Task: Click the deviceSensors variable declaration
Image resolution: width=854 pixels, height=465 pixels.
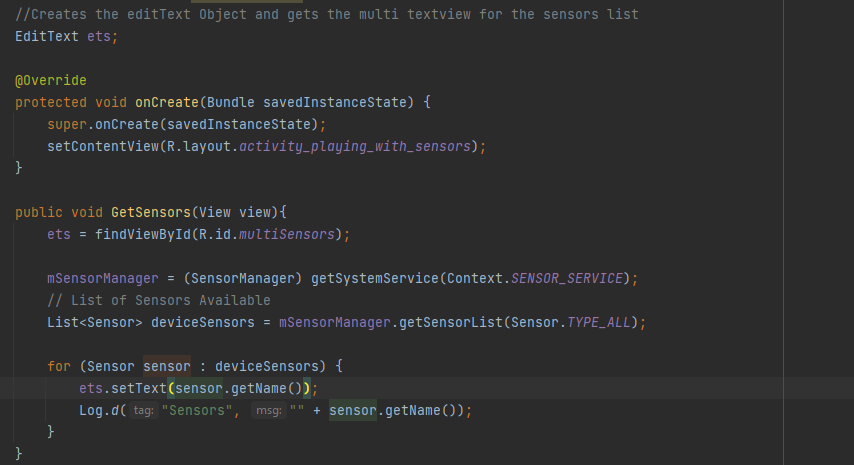Action: (203, 323)
